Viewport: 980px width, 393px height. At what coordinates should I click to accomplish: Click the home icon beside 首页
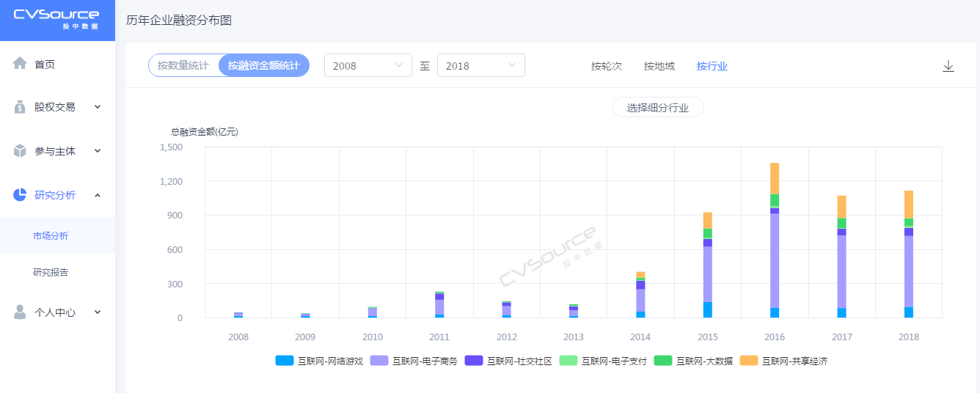point(21,64)
